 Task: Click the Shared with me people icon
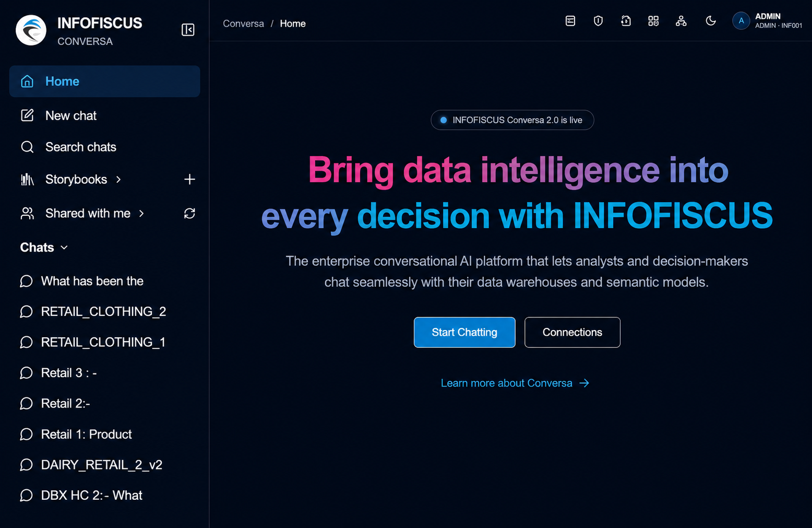27,213
